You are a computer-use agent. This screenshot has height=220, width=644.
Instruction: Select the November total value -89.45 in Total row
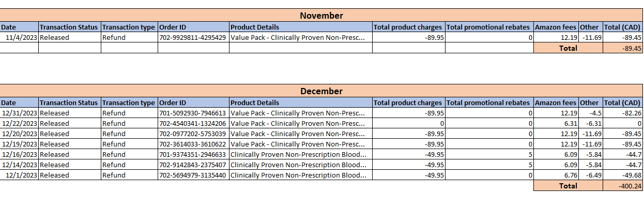[622, 48]
